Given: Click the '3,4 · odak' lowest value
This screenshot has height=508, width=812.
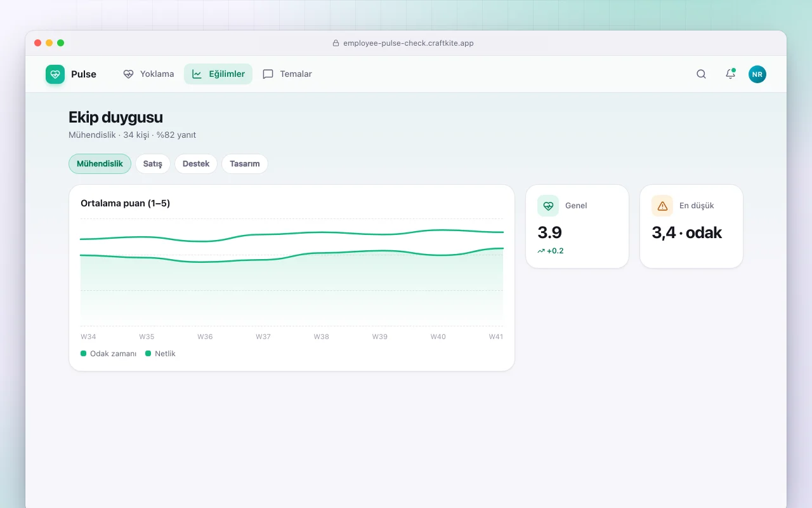Looking at the screenshot, I should click(687, 232).
